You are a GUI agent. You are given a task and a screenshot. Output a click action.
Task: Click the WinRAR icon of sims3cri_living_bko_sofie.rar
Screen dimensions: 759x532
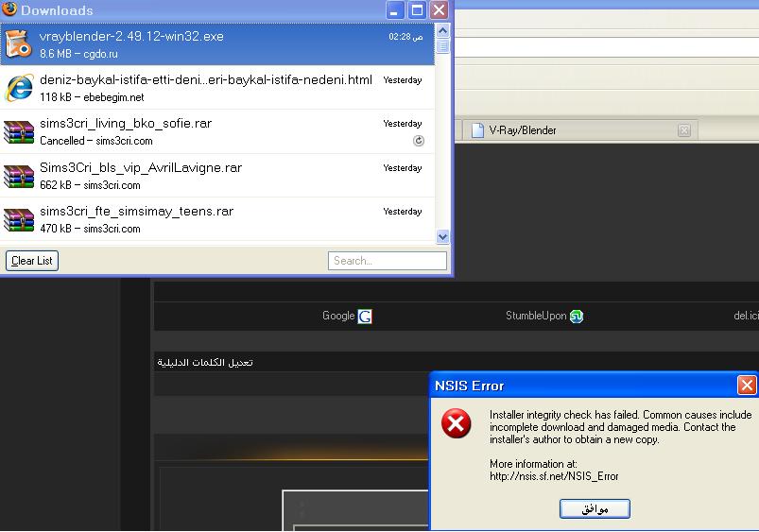pos(18,131)
